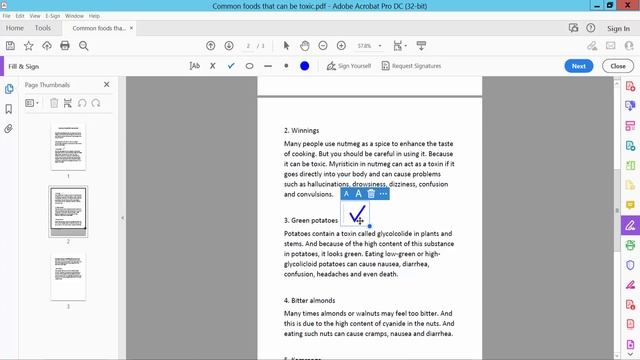The height and width of the screenshot is (360, 640).
Task: Close the Fill & Sign toolbar
Action: click(x=618, y=66)
